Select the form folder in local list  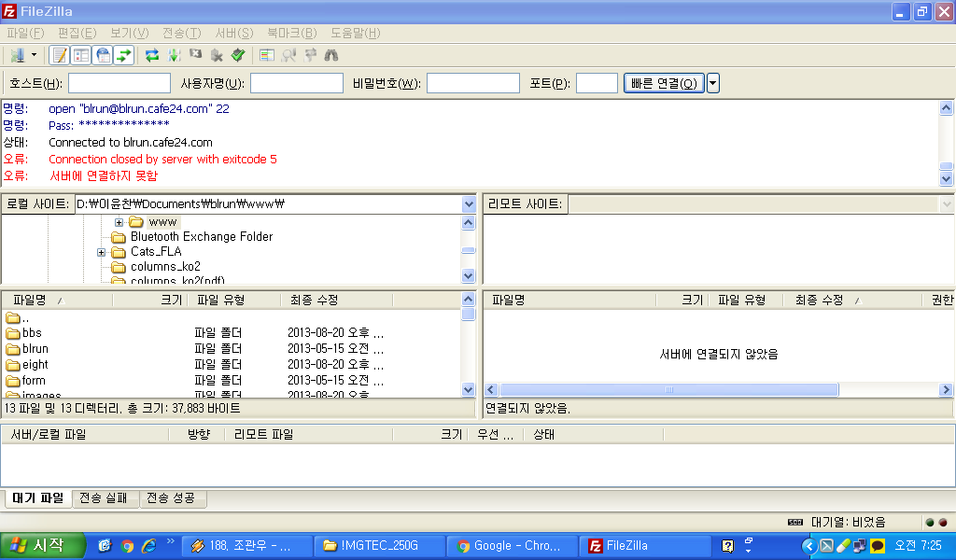(x=34, y=381)
